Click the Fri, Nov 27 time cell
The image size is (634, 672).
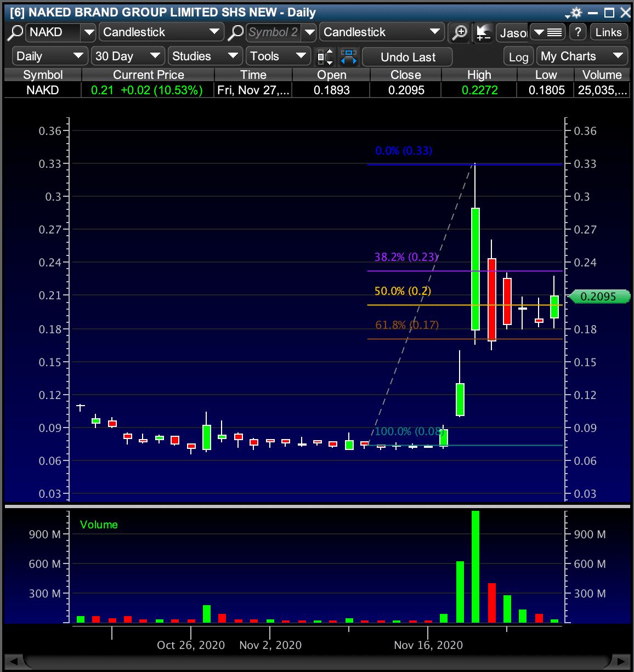[253, 90]
